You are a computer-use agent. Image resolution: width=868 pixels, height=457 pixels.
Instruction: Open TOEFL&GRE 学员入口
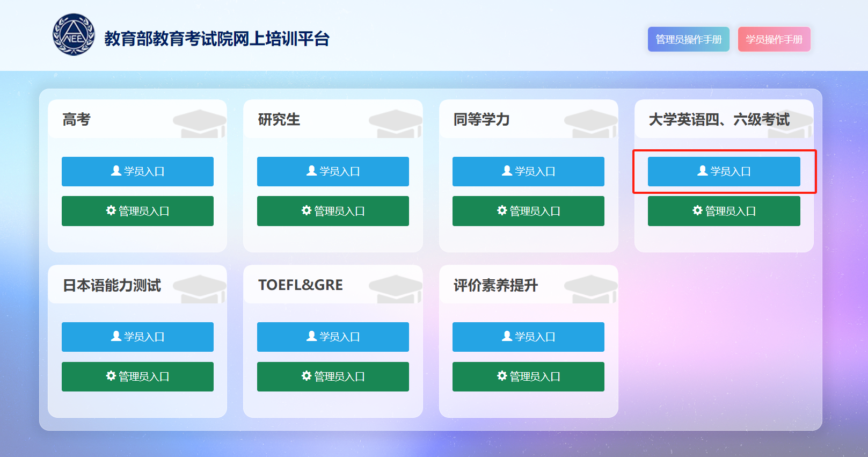tap(333, 337)
